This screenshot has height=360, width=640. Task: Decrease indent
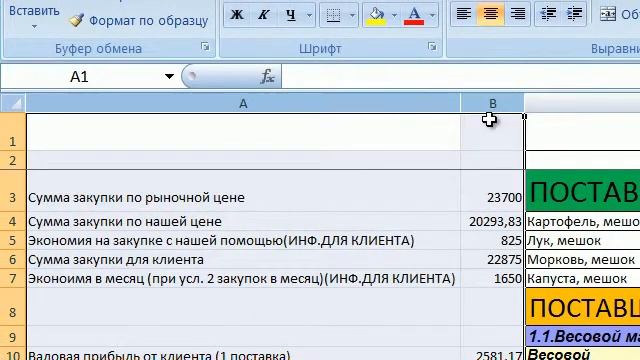(548, 14)
